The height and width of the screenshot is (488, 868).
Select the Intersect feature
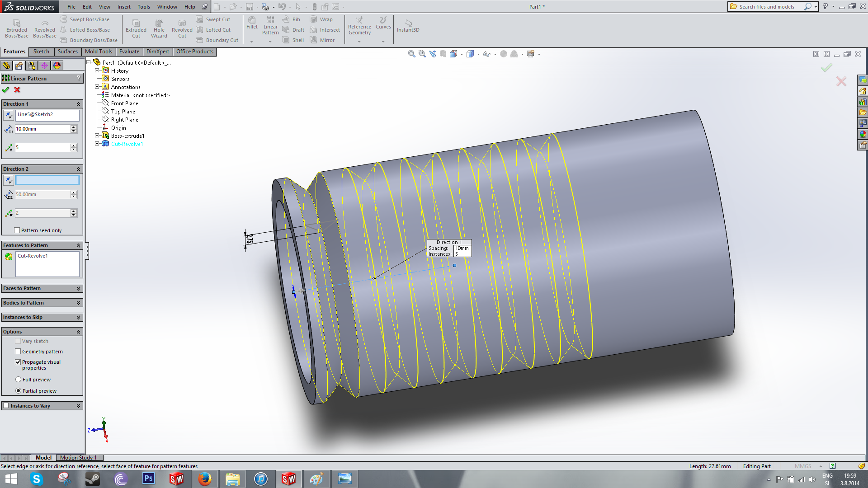(x=325, y=30)
